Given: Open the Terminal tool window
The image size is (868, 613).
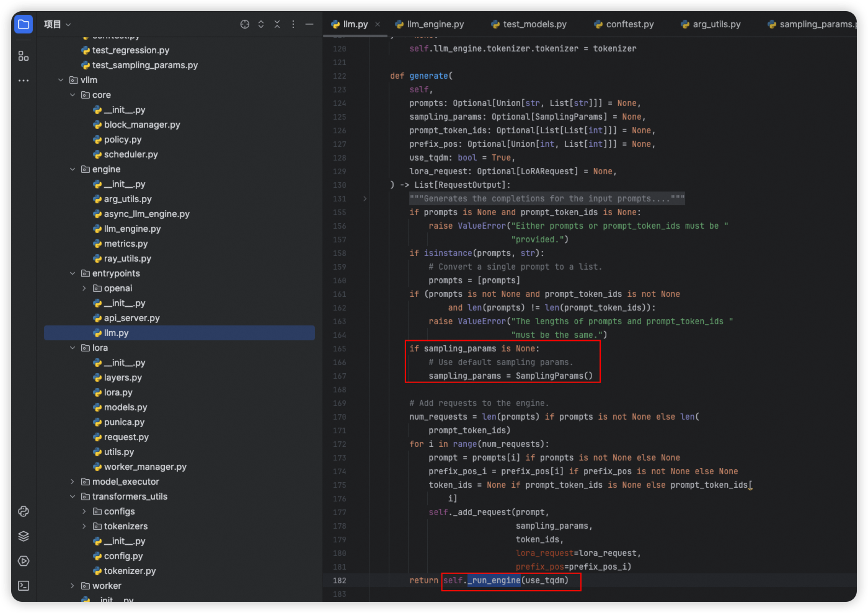Looking at the screenshot, I should coord(24,586).
